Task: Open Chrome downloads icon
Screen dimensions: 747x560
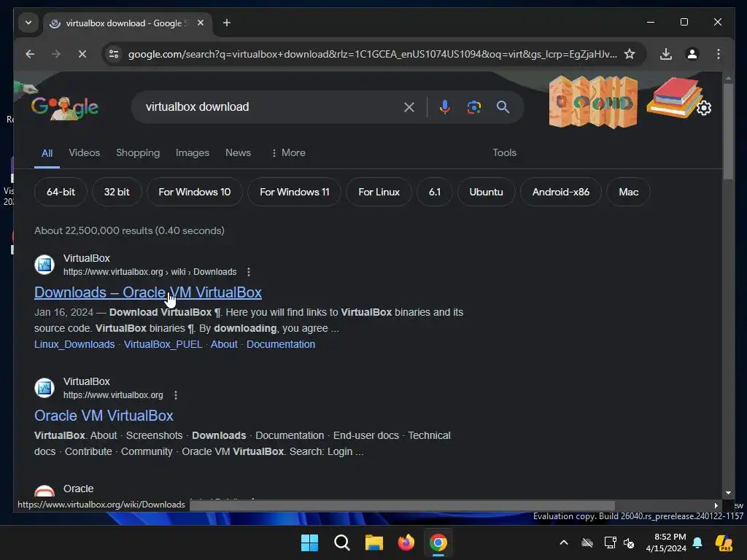Action: pyautogui.click(x=666, y=54)
